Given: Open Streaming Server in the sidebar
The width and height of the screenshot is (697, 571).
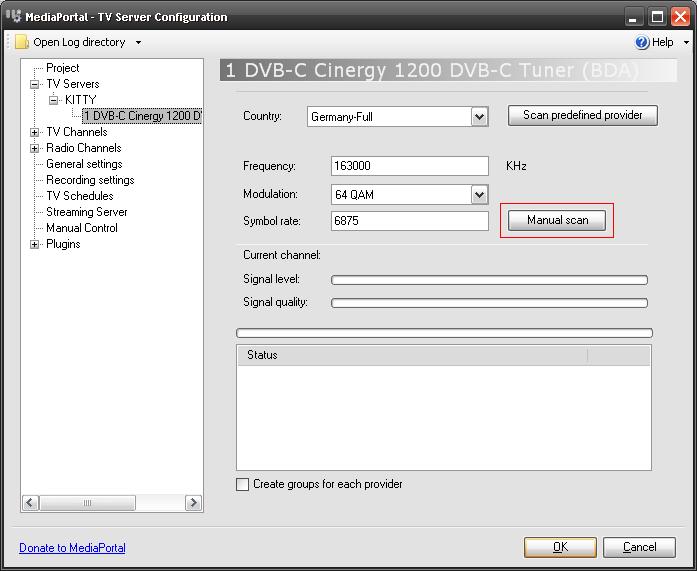Looking at the screenshot, I should pyautogui.click(x=87, y=212).
